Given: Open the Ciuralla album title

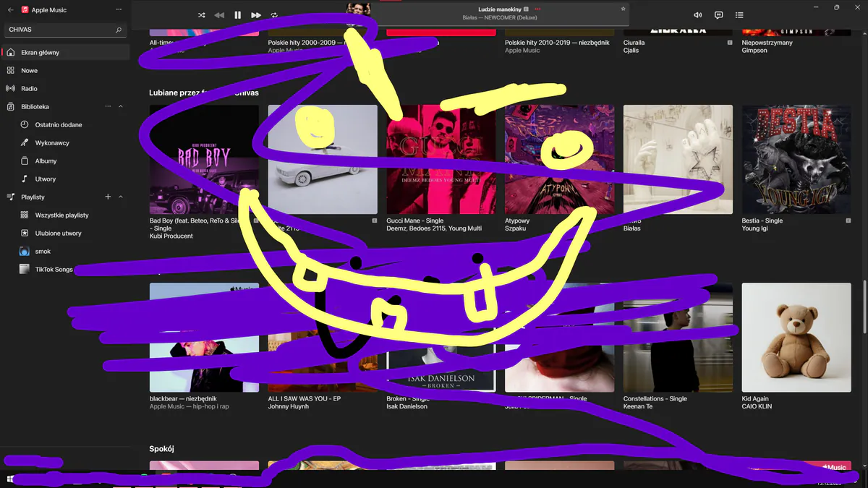Looking at the screenshot, I should pos(634,43).
